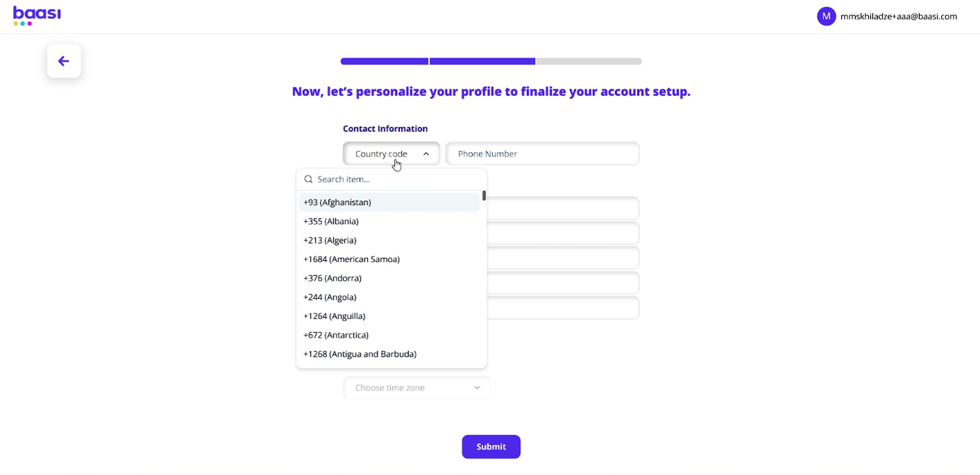The height and width of the screenshot is (475, 980).
Task: Pick +1684 (American Samoa) option
Action: tap(351, 259)
